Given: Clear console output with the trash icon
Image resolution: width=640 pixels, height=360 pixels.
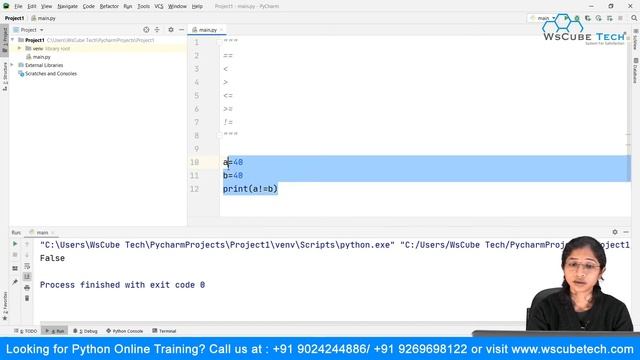Looking at the screenshot, I should click(27, 298).
